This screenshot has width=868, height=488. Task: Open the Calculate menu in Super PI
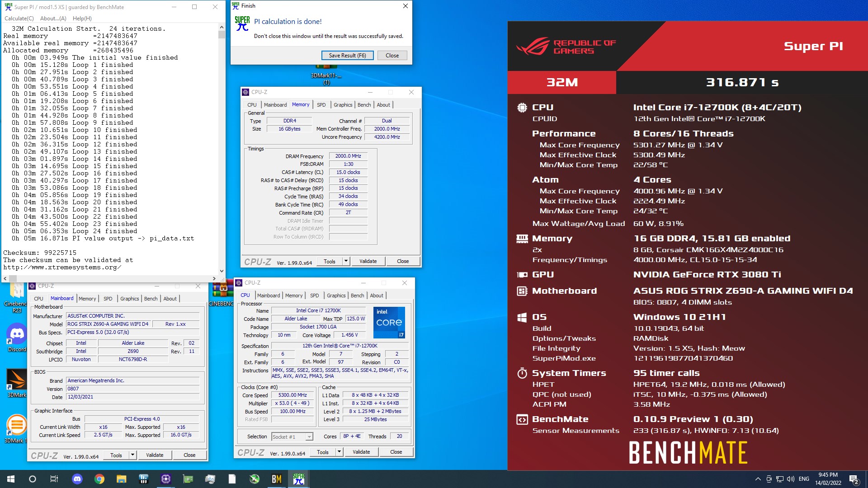(x=19, y=19)
